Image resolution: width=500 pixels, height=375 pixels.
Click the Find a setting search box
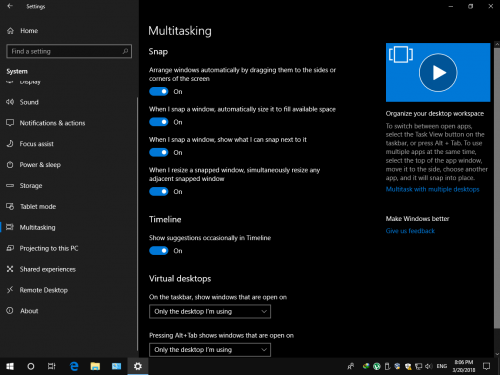tap(69, 51)
